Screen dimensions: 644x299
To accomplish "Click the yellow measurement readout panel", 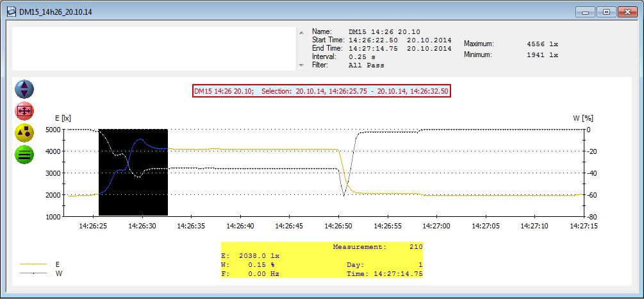I will point(322,260).
